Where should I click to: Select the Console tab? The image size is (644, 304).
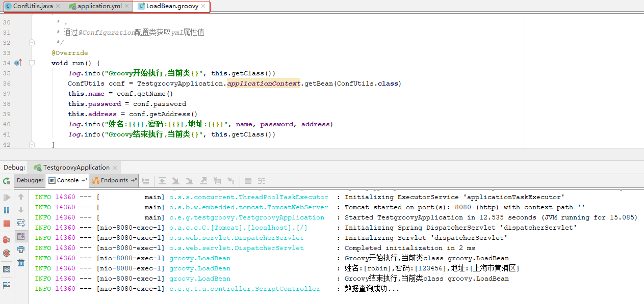pyautogui.click(x=67, y=180)
